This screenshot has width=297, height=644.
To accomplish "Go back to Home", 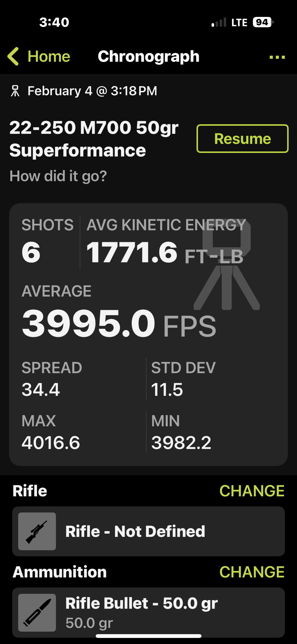I will tap(48, 57).
